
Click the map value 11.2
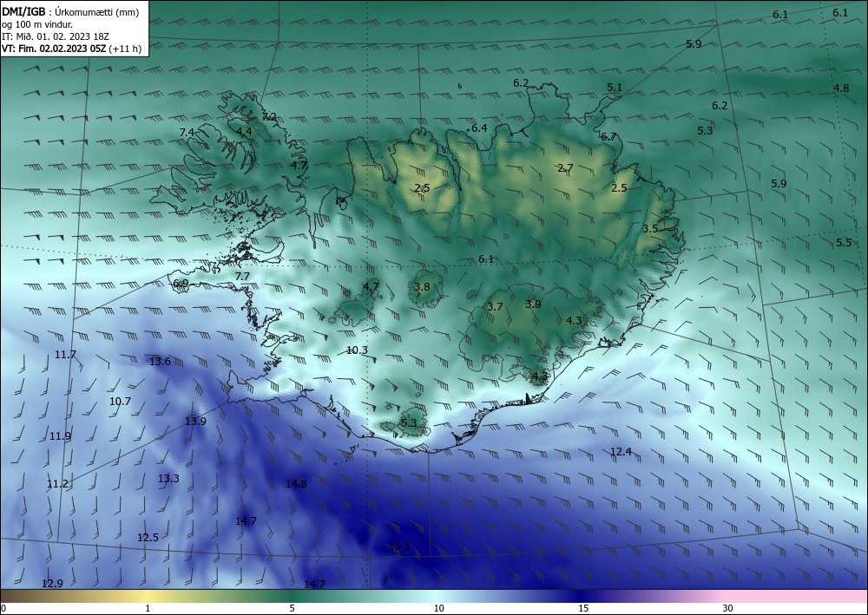point(57,484)
